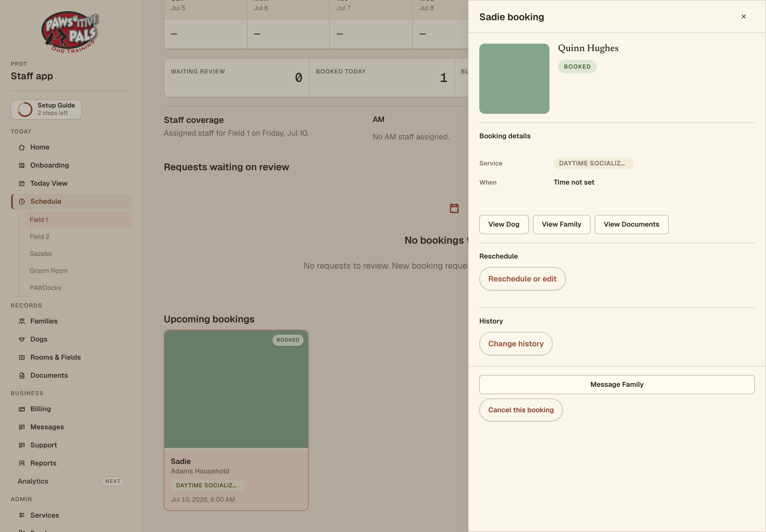Click the Onboarding sidebar icon
The height and width of the screenshot is (532, 766).
tap(22, 165)
